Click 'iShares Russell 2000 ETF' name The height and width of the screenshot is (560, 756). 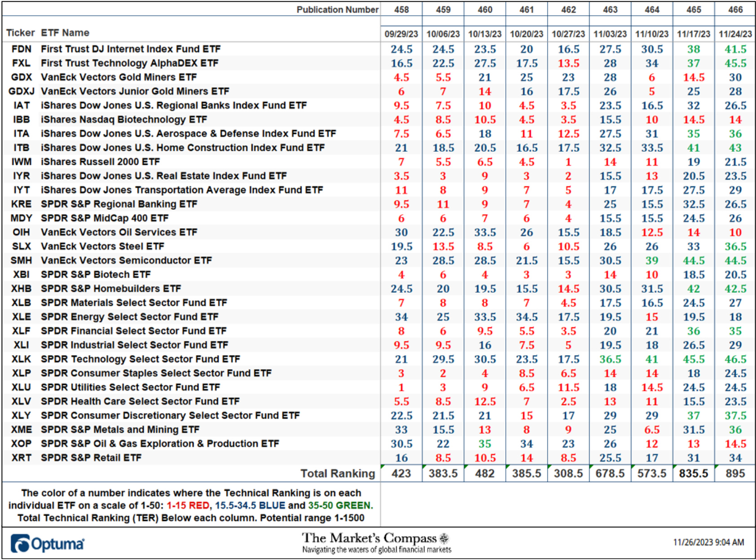[100, 162]
